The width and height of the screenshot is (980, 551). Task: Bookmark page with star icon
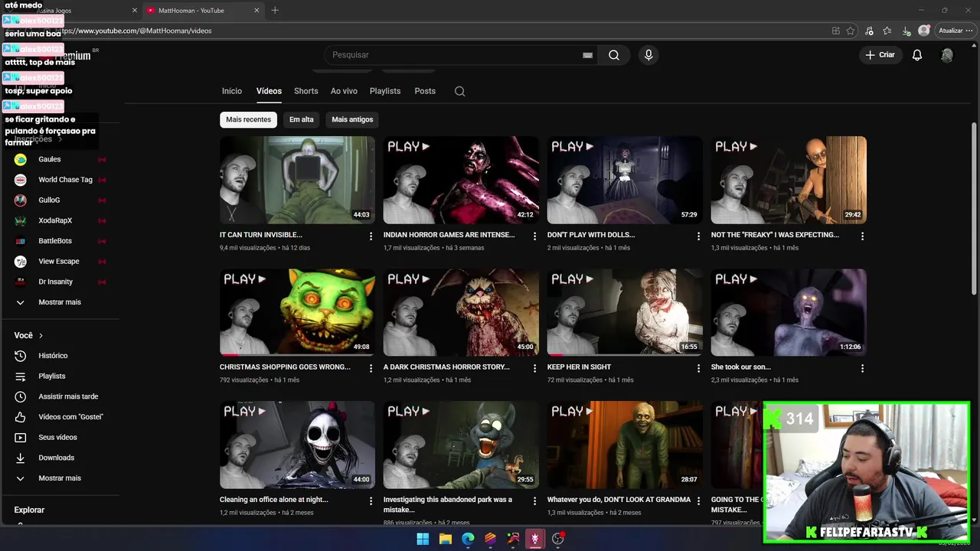point(851,31)
